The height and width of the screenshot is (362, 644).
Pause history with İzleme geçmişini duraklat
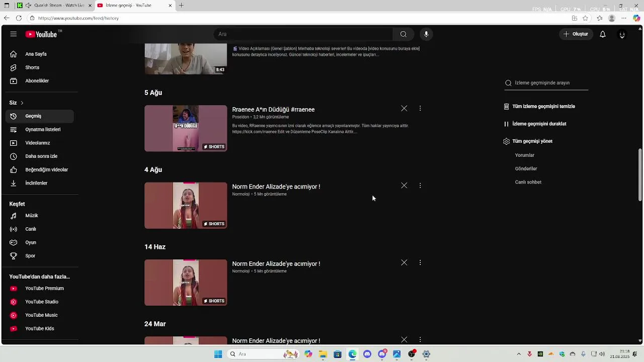click(x=535, y=124)
